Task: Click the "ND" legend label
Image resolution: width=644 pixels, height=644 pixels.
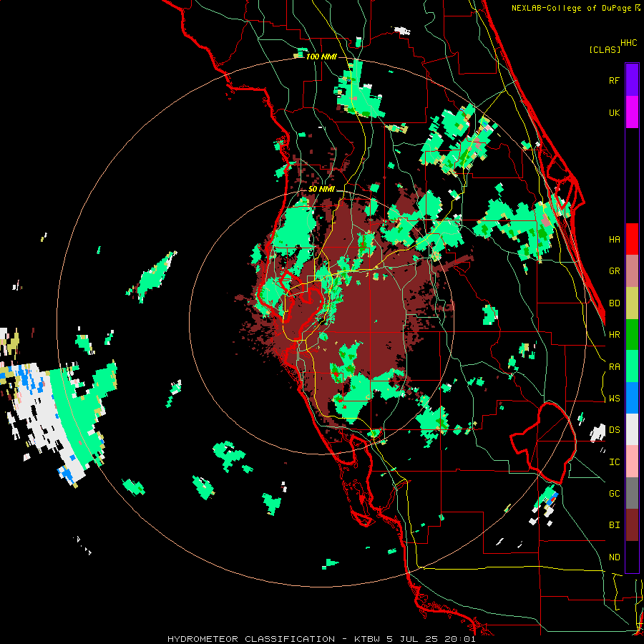Action: pyautogui.click(x=614, y=557)
